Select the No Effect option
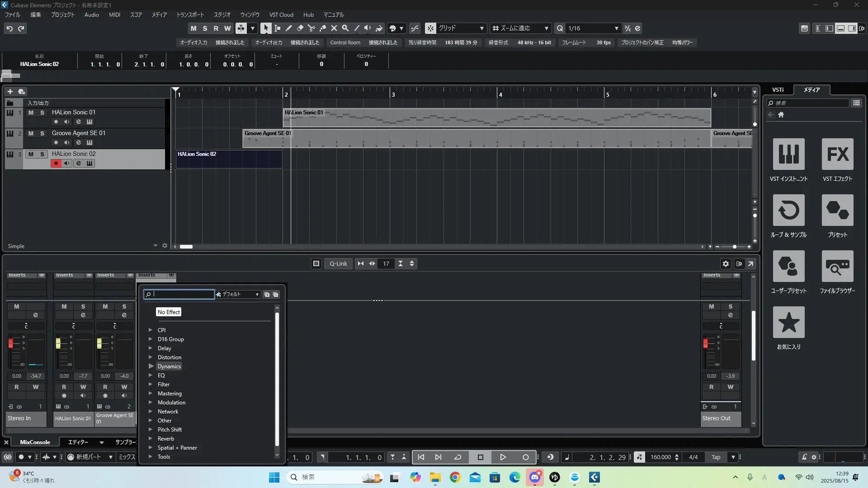Viewport: 868px width, 488px height. click(169, 312)
